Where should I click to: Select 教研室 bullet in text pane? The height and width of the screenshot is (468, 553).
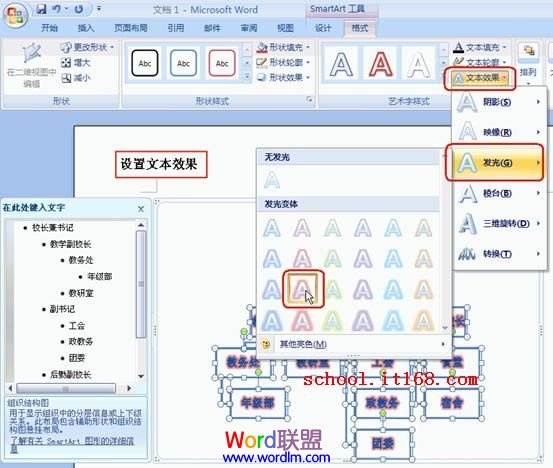tap(81, 293)
